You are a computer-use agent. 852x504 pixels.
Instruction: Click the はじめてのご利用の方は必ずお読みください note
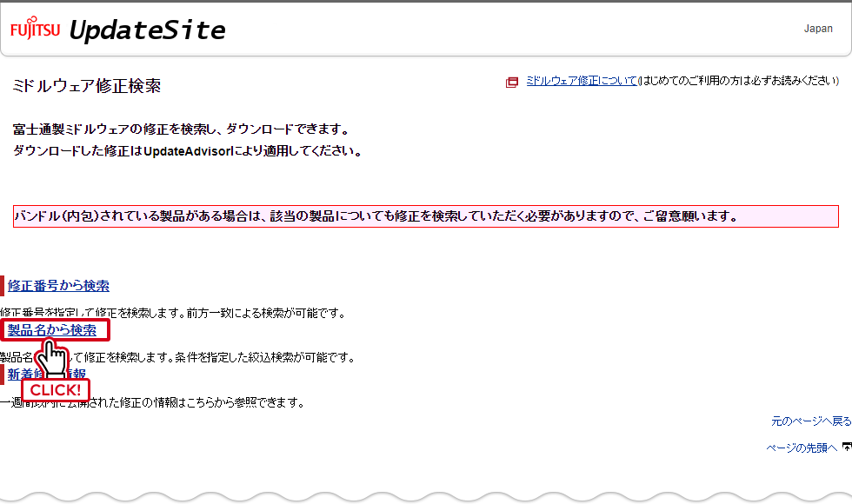click(x=738, y=81)
